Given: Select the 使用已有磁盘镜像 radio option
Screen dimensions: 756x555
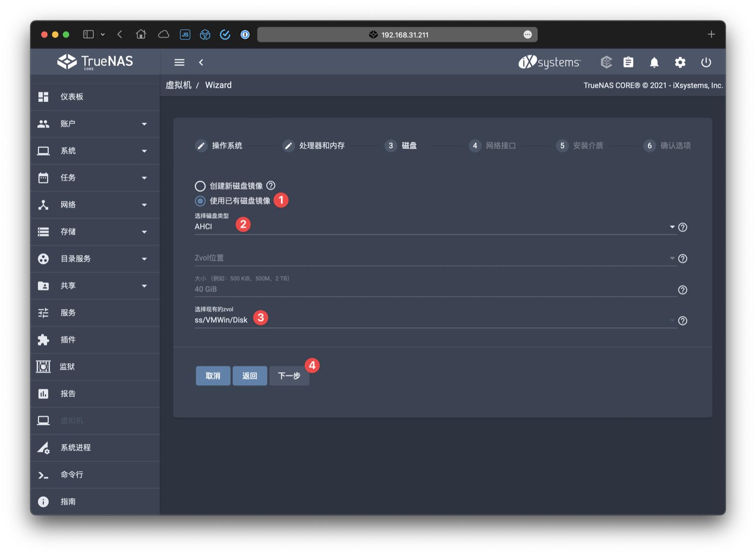Looking at the screenshot, I should pyautogui.click(x=200, y=201).
